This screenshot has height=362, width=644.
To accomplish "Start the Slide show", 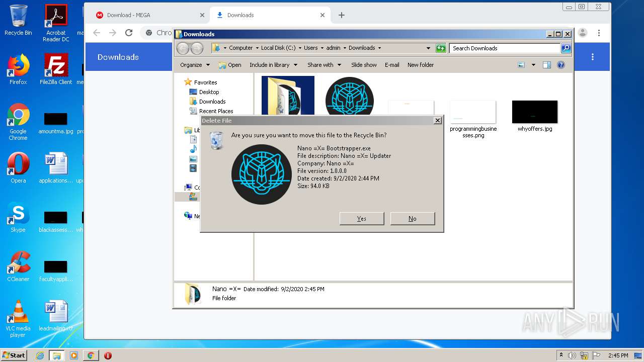I will pyautogui.click(x=364, y=65).
